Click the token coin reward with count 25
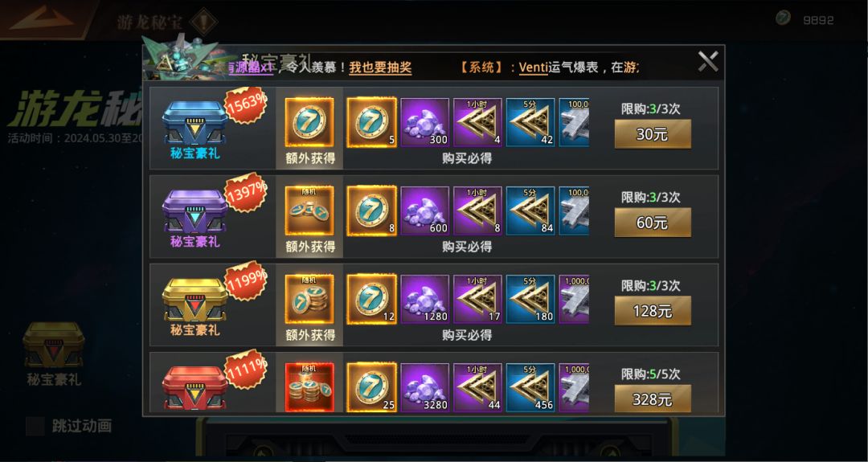The image size is (868, 462). coord(371,387)
